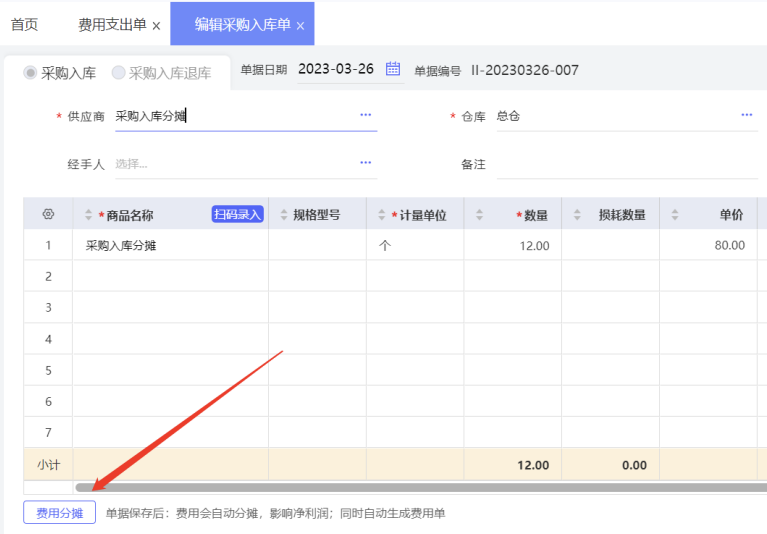The height and width of the screenshot is (534, 767).
Task: Click the 费用分摊 button
Action: [x=60, y=513]
